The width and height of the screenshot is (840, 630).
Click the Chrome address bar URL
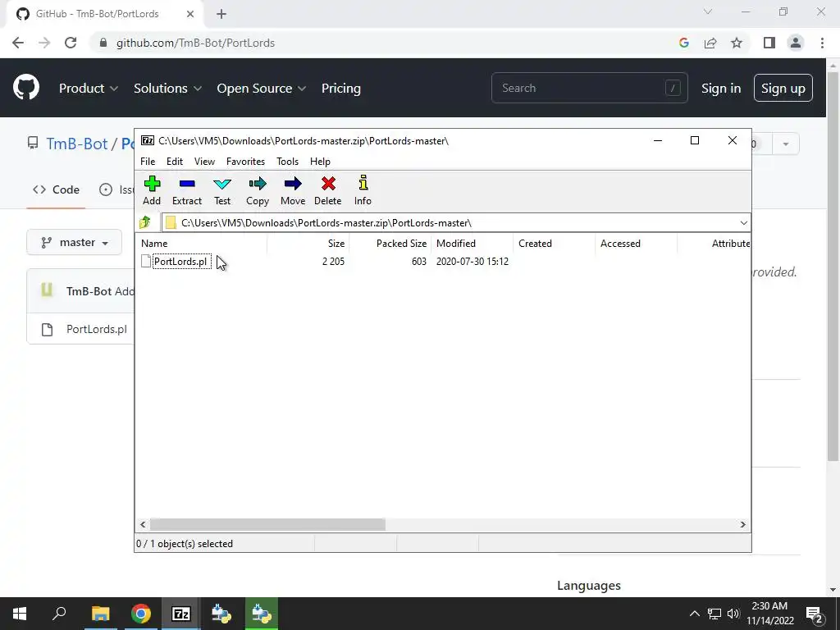click(195, 43)
